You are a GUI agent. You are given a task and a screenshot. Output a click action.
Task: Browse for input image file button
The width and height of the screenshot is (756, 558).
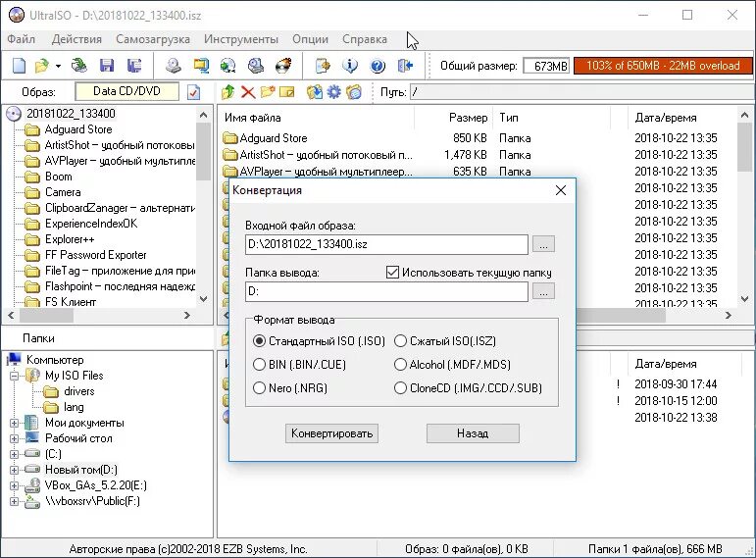543,244
